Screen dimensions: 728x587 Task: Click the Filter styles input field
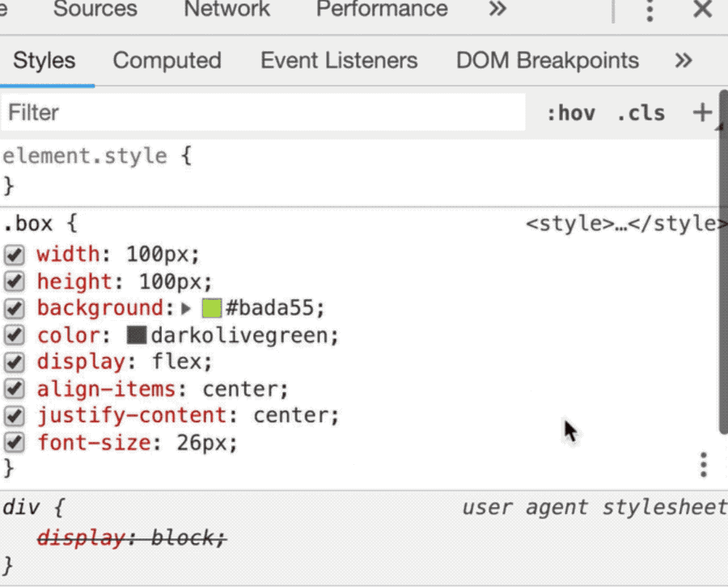click(263, 112)
